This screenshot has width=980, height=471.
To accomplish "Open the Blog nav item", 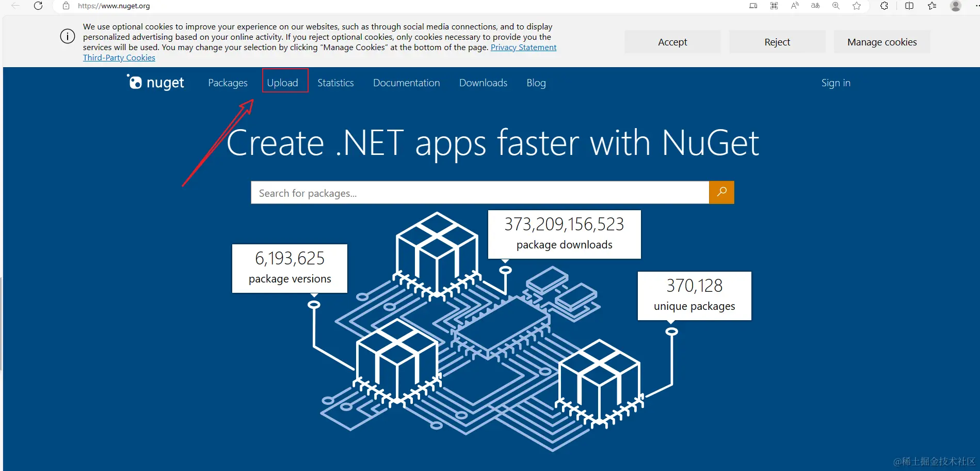I will tap(536, 83).
